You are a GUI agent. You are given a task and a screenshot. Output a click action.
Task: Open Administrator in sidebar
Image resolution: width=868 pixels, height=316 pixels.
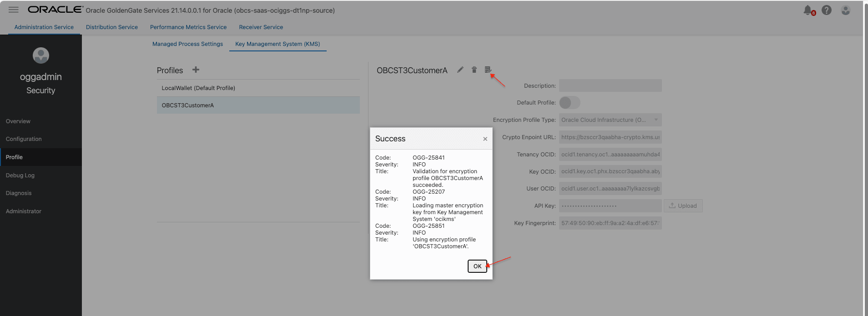24,211
